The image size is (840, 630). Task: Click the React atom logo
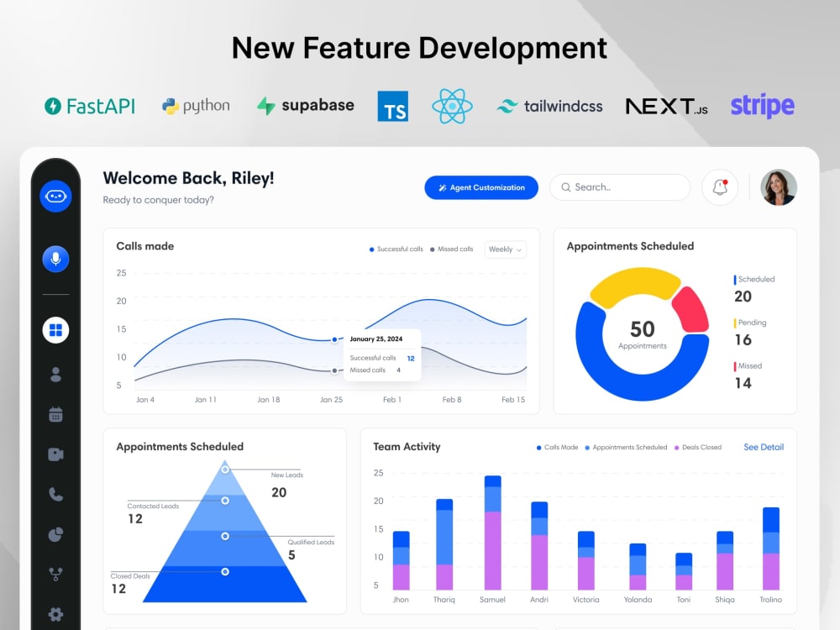[x=452, y=106]
